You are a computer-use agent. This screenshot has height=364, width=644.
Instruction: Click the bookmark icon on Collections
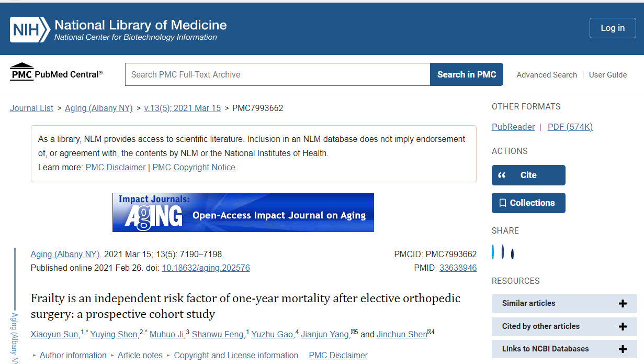(x=503, y=203)
